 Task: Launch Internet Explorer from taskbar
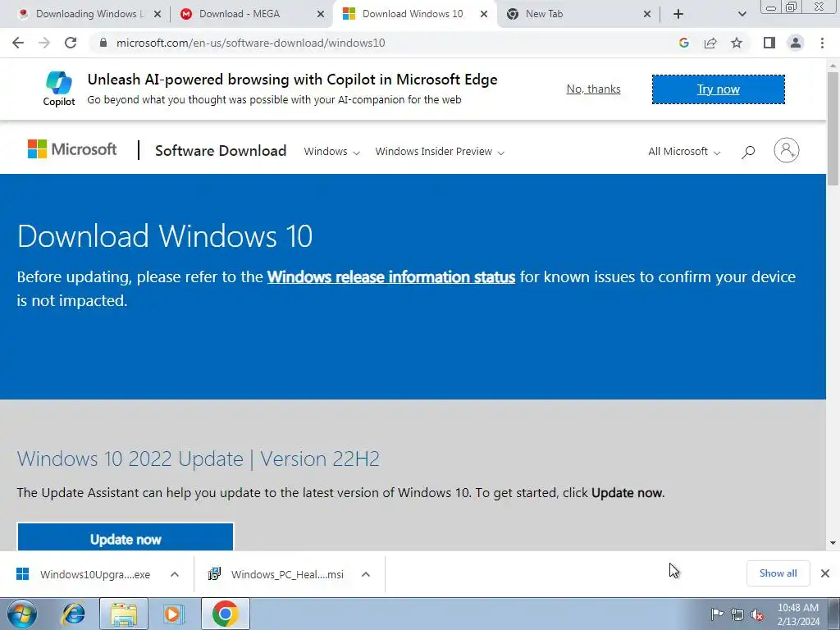point(73,614)
